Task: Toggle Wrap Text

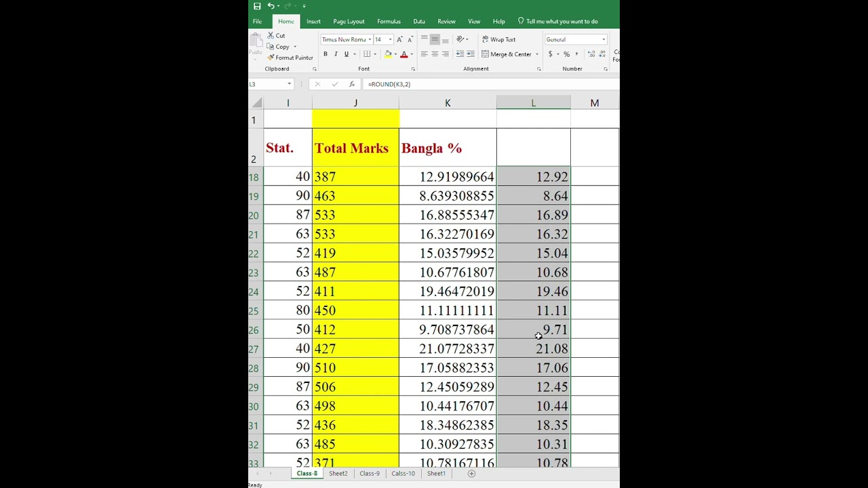Action: coord(499,39)
